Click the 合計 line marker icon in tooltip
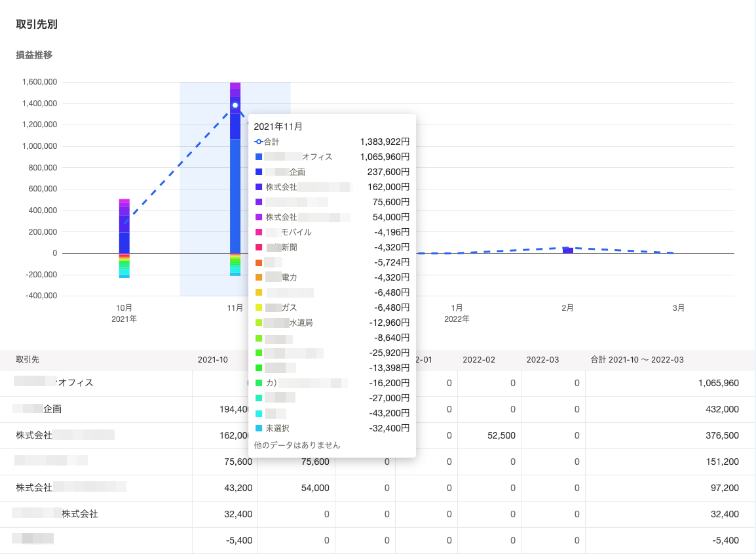Image resolution: width=756 pixels, height=554 pixels. point(258,142)
